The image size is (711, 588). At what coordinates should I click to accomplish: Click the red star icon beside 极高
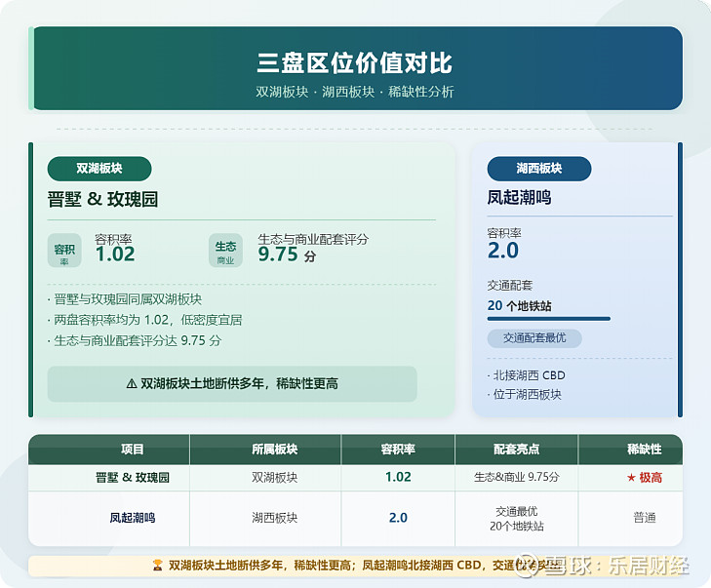631,478
